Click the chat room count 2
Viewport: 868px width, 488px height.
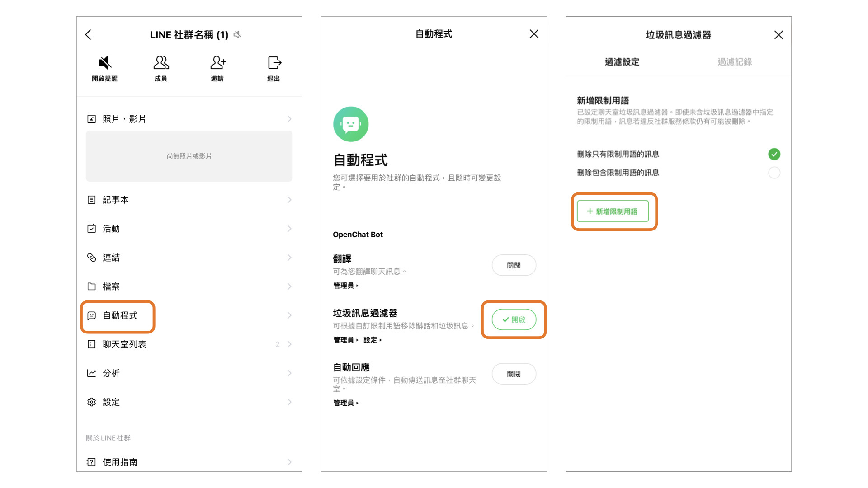coord(277,344)
